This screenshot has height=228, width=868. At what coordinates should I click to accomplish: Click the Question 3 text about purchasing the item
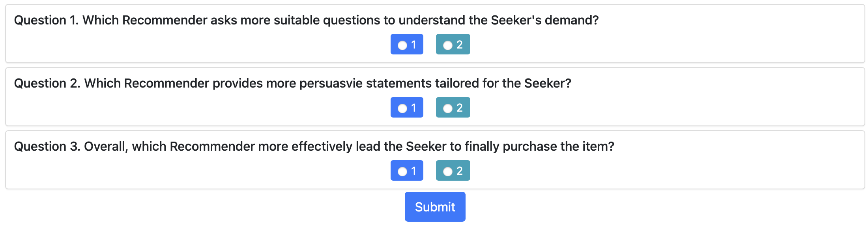pos(314,146)
